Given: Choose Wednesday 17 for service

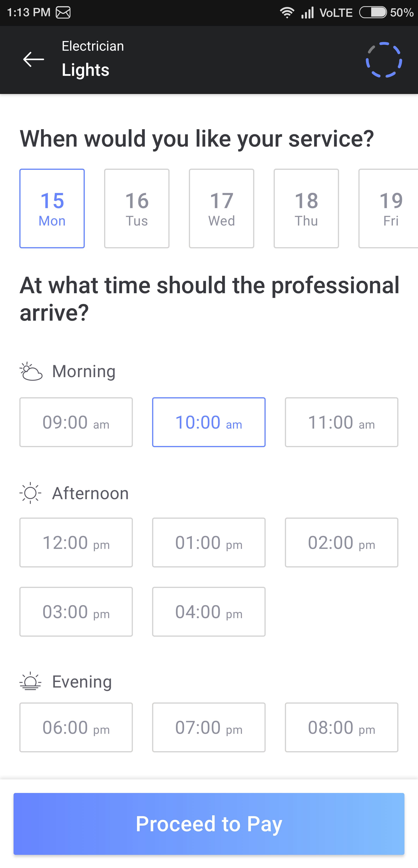Looking at the screenshot, I should [221, 208].
